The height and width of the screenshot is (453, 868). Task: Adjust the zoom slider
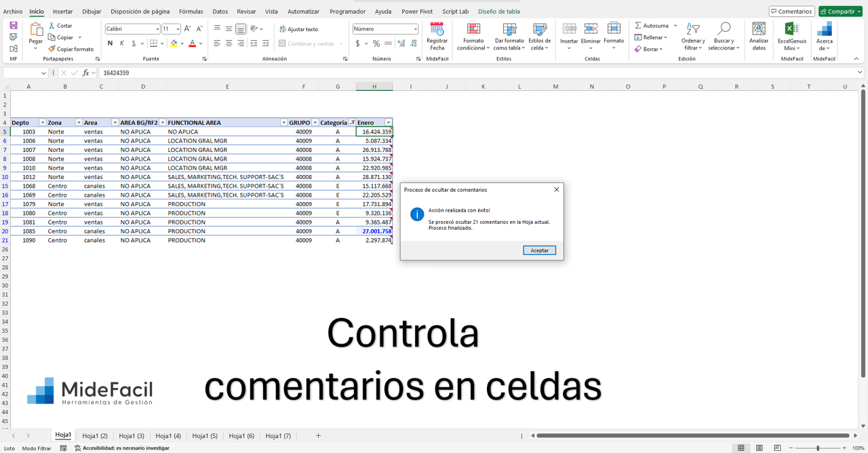coord(818,448)
